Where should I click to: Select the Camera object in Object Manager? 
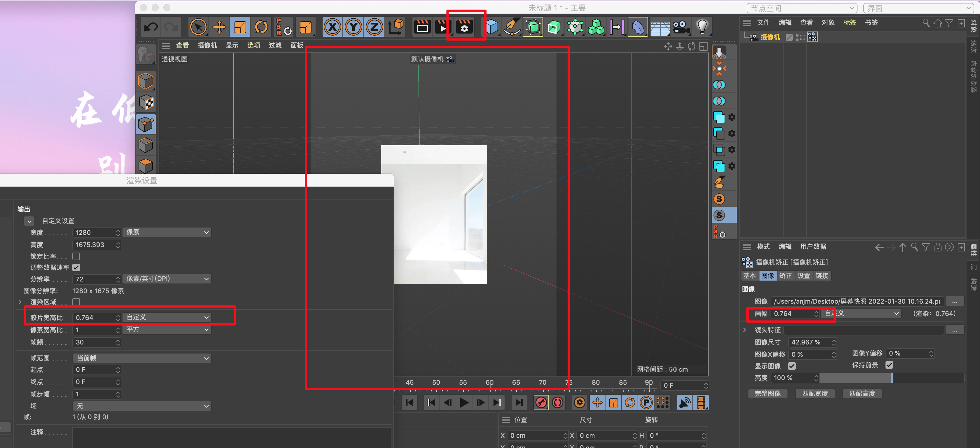pos(770,37)
